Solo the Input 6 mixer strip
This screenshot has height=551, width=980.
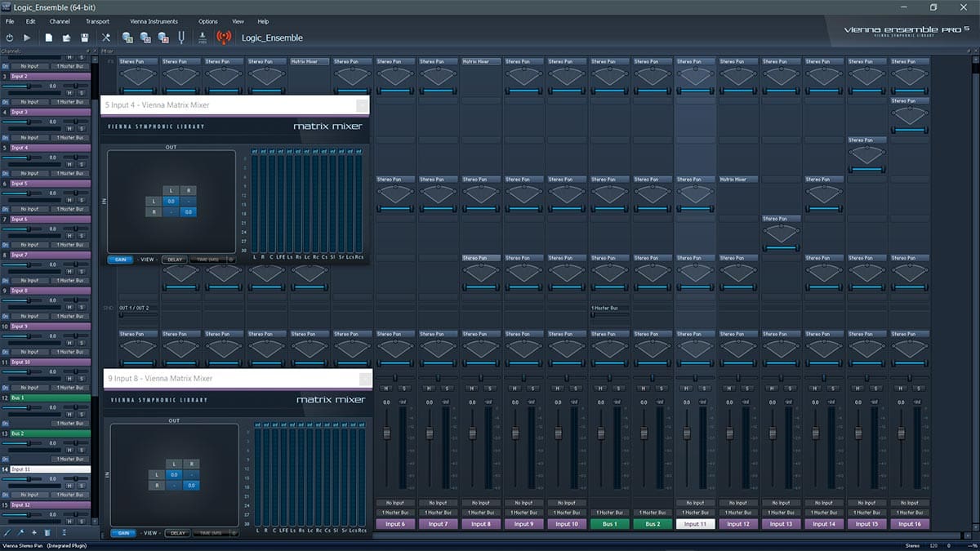pos(404,388)
